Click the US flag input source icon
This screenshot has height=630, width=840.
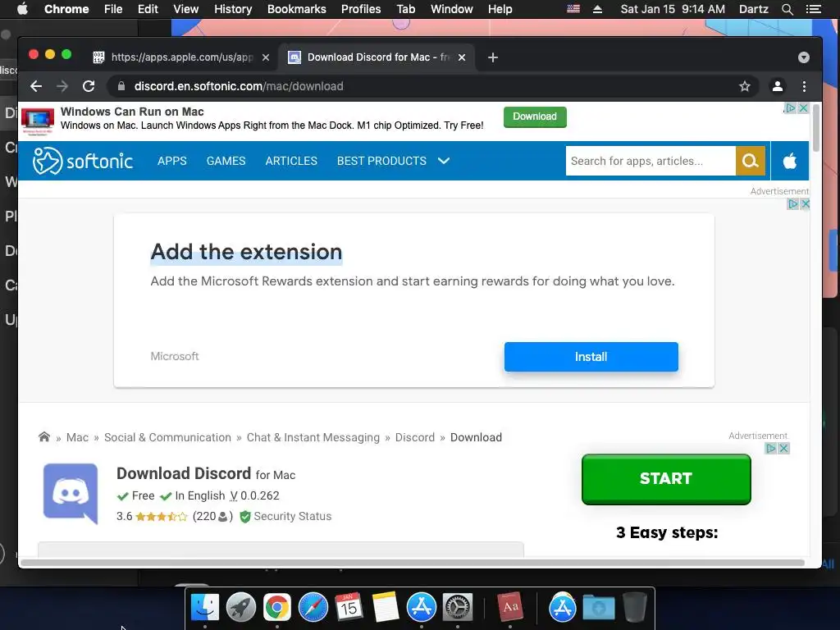tap(573, 8)
